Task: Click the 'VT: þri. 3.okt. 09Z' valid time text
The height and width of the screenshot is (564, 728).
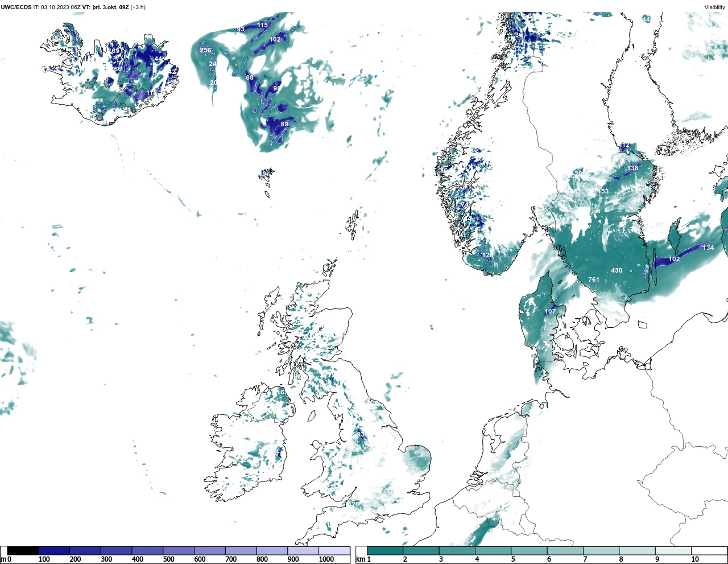Action: [105, 7]
